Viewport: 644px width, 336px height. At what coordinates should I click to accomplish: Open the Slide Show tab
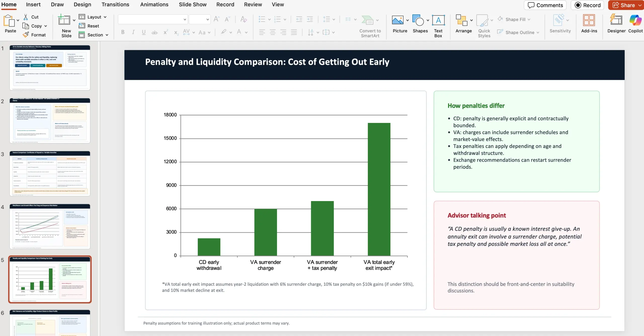pyautogui.click(x=192, y=5)
